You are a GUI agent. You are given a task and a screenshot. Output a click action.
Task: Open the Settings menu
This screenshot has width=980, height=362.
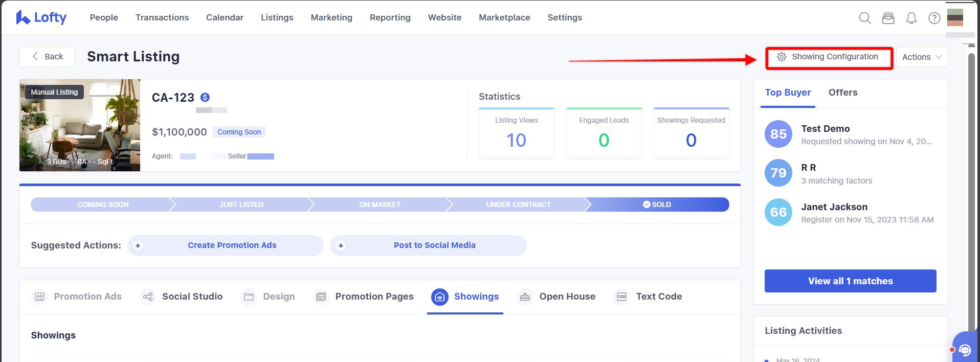point(565,17)
